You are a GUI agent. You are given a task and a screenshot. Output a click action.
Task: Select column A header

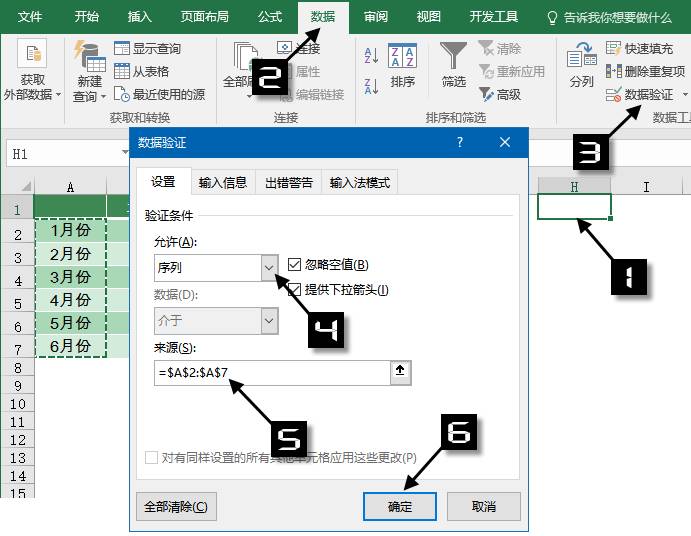[x=70, y=187]
